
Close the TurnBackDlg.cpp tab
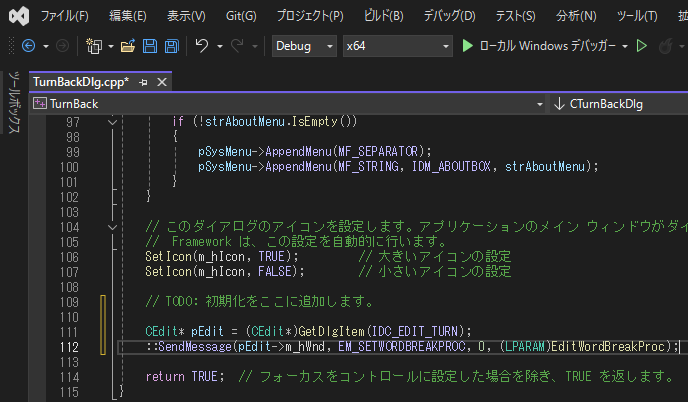pyautogui.click(x=160, y=81)
